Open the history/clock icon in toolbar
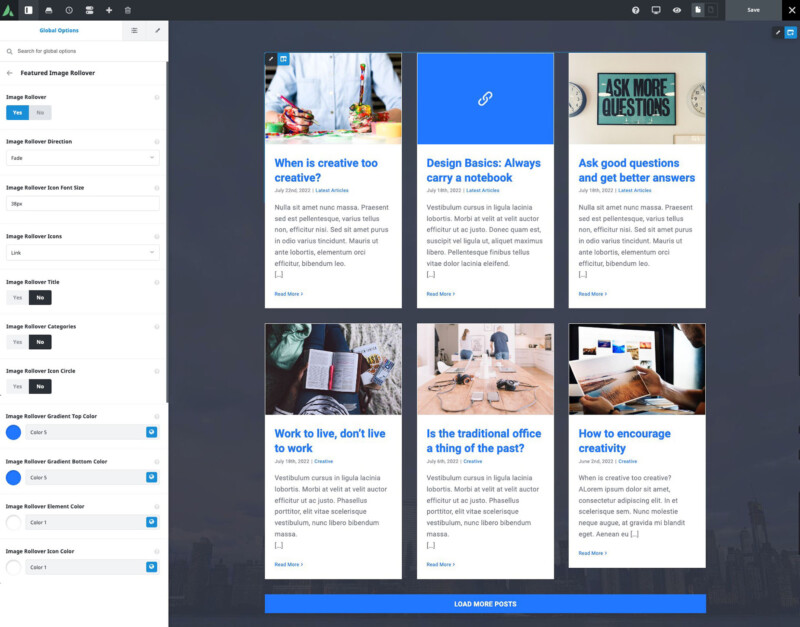Viewport: 800px width, 627px height. pyautogui.click(x=69, y=10)
